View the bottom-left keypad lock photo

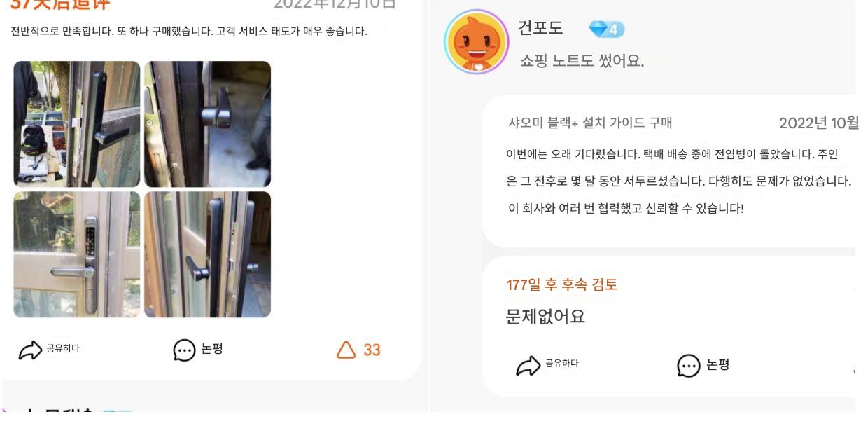[x=77, y=254]
